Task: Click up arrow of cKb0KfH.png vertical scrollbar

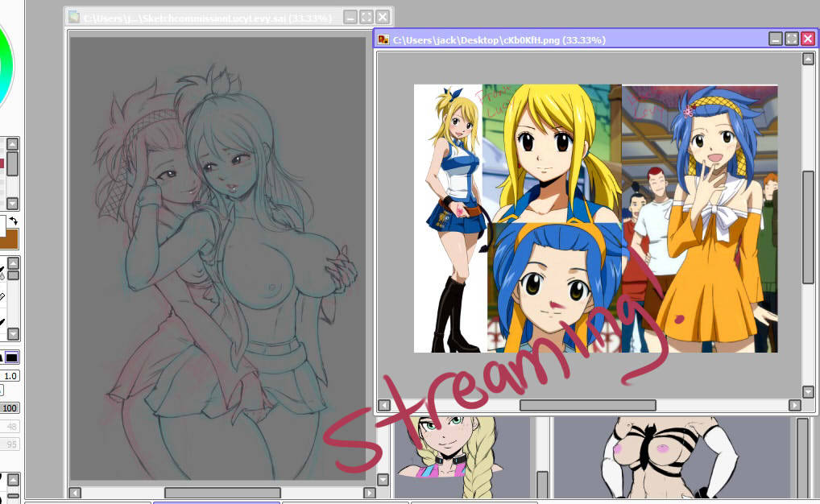Action: click(x=808, y=59)
